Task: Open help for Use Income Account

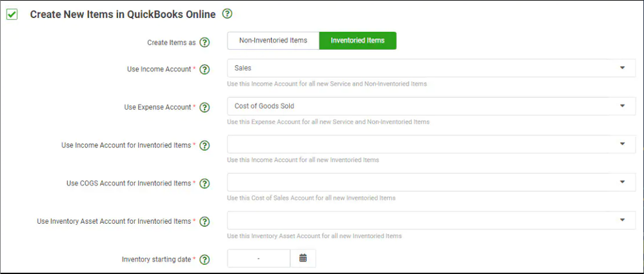Action: point(205,70)
